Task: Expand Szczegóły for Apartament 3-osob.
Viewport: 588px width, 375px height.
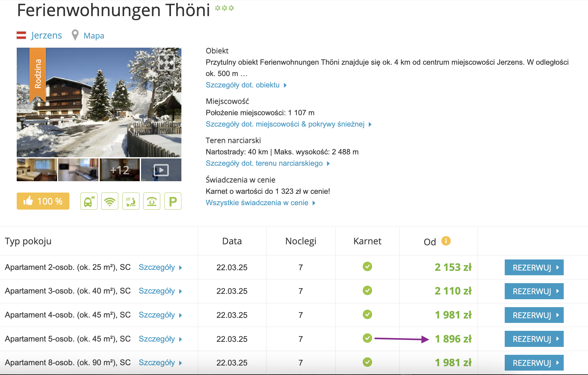Action: 160,291
